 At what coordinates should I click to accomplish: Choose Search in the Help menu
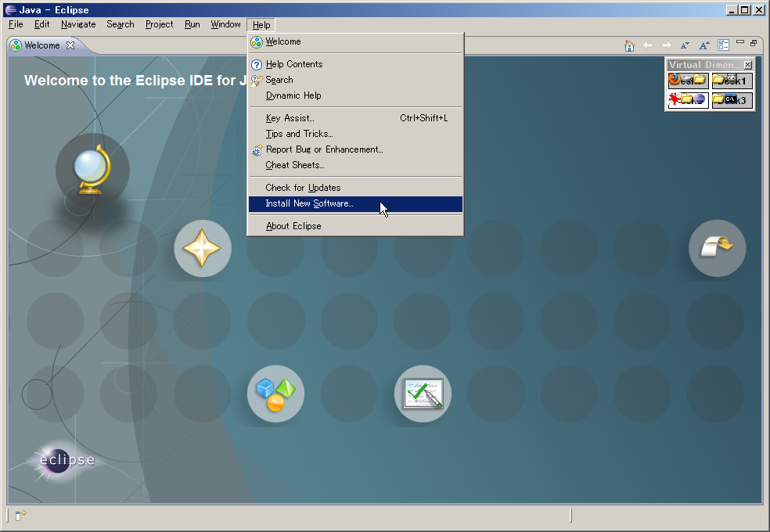pyautogui.click(x=355, y=80)
